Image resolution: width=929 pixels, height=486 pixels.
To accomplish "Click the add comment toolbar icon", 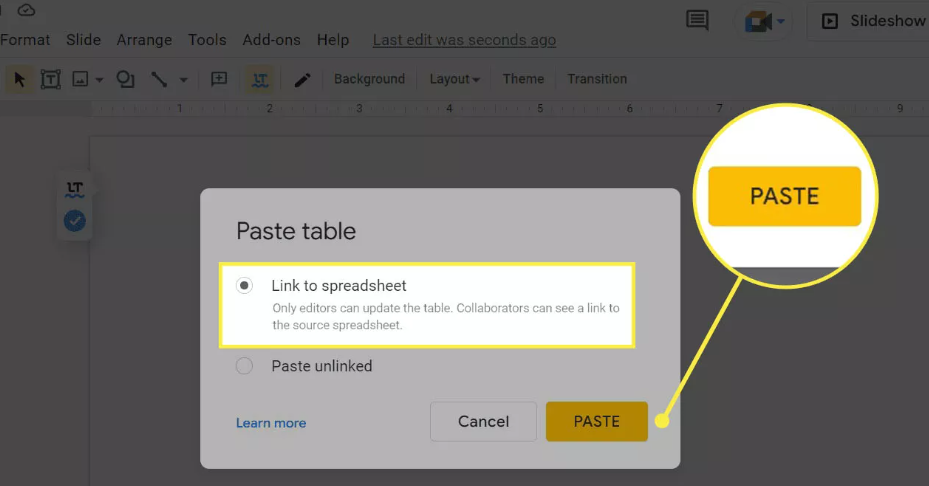I will click(x=219, y=79).
